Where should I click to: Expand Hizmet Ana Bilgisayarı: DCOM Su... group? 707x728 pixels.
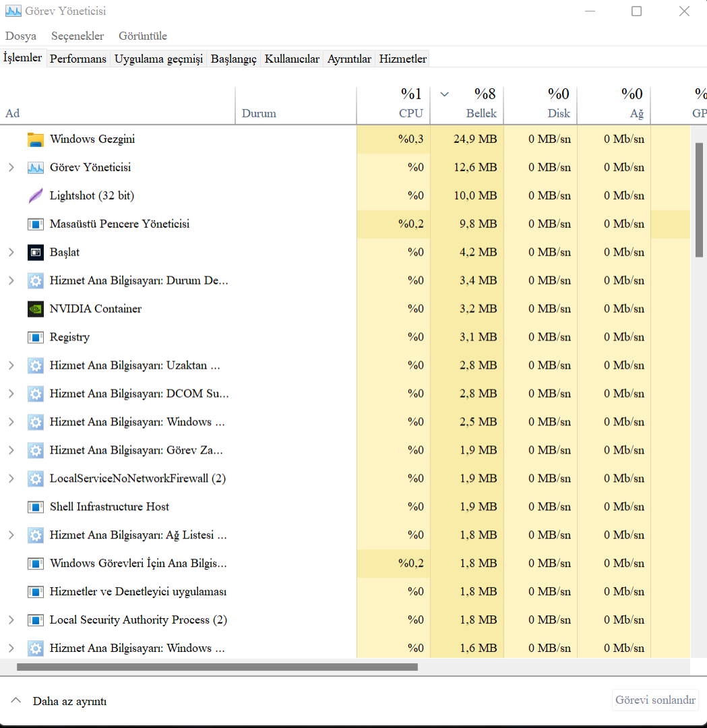pyautogui.click(x=11, y=394)
